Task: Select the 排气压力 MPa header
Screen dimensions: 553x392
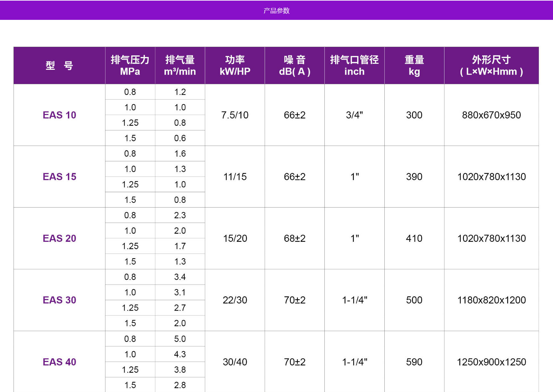Action: pos(130,65)
